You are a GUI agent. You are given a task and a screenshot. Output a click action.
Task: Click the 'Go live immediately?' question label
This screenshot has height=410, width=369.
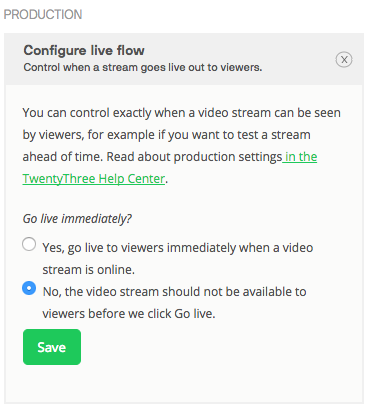pos(77,219)
